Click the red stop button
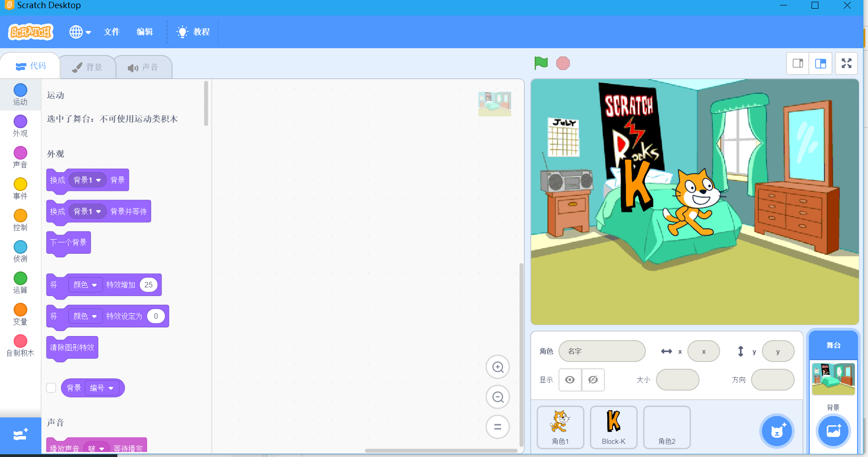The width and height of the screenshot is (868, 457). [563, 63]
